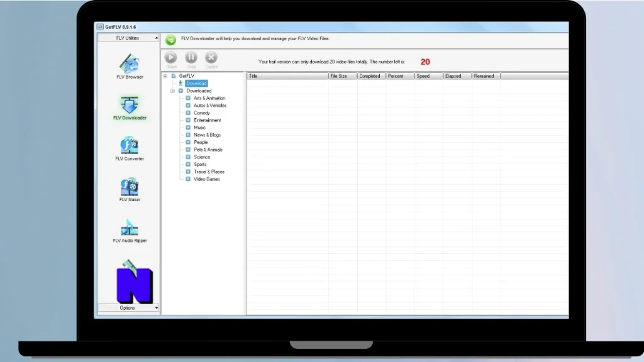Viewport: 644px width, 362px height.
Task: Click the GetFLV root document icon
Action: click(174, 76)
